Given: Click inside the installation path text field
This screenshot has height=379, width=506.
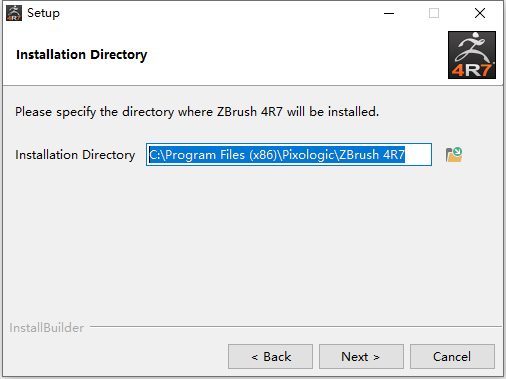Looking at the screenshot, I should point(289,155).
